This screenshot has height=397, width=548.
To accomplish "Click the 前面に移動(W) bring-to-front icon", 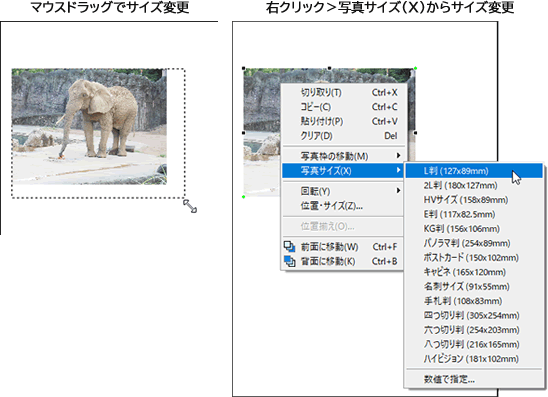I will (289, 247).
